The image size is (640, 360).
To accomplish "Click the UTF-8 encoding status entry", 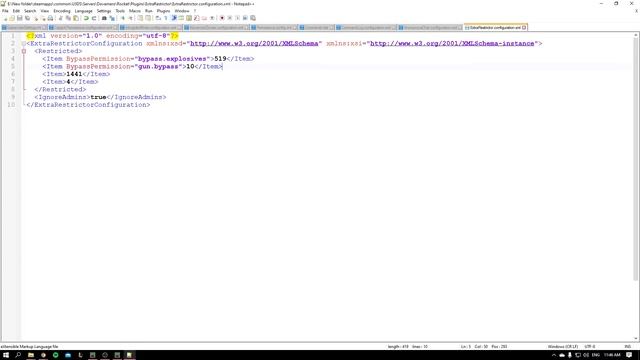I will pos(589,347).
